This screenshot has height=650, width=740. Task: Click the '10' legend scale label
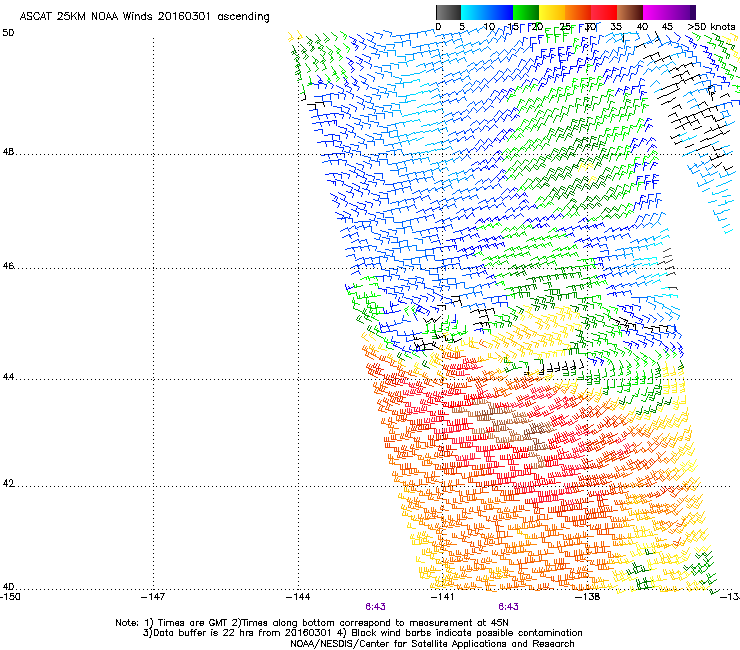pyautogui.click(x=489, y=27)
